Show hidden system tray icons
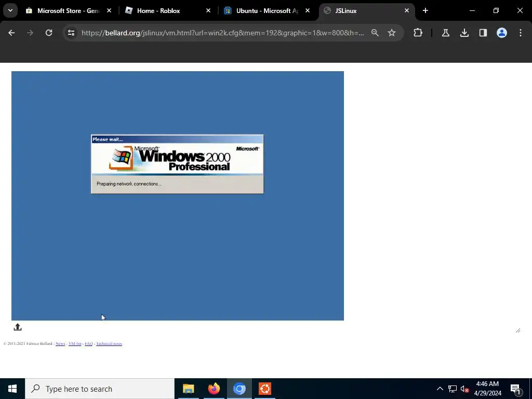This screenshot has width=532, height=399. (440, 389)
